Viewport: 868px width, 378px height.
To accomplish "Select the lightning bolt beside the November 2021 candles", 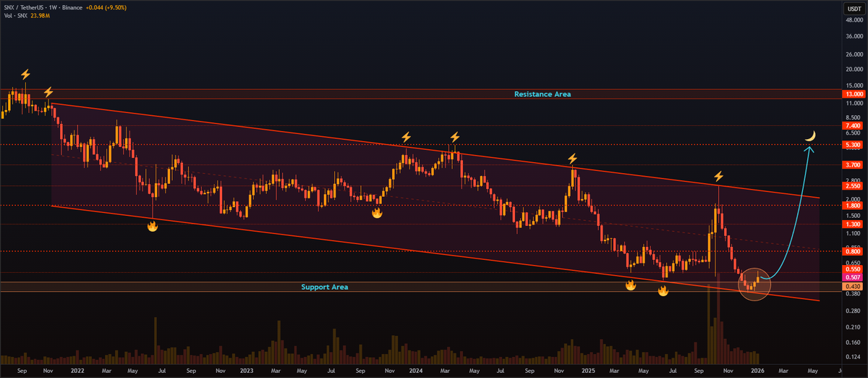I will pos(48,92).
